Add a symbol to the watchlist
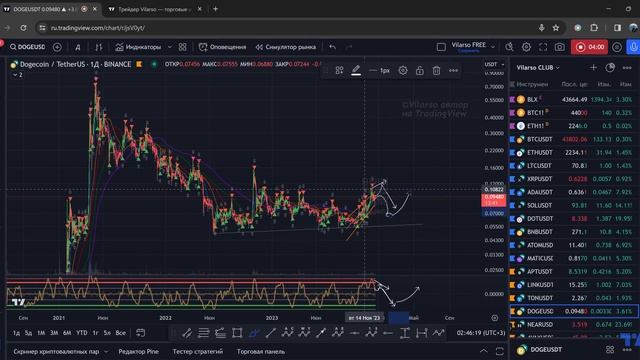This screenshot has width=640, height=360. 593,68
